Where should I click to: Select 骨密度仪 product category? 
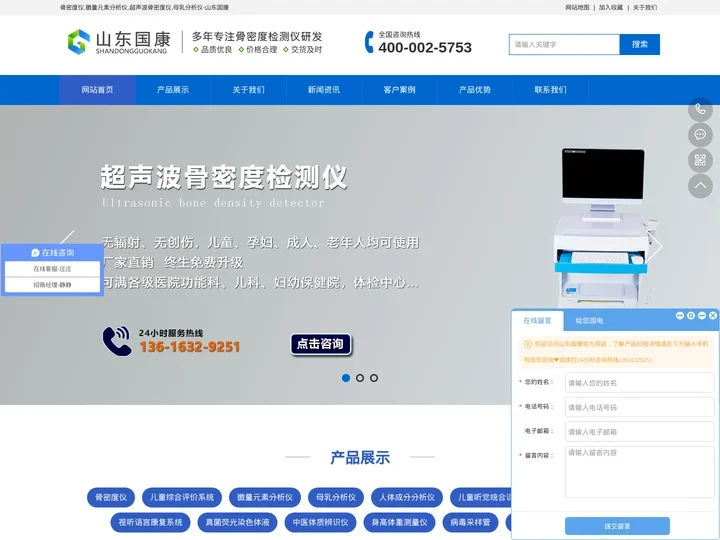(x=111, y=497)
